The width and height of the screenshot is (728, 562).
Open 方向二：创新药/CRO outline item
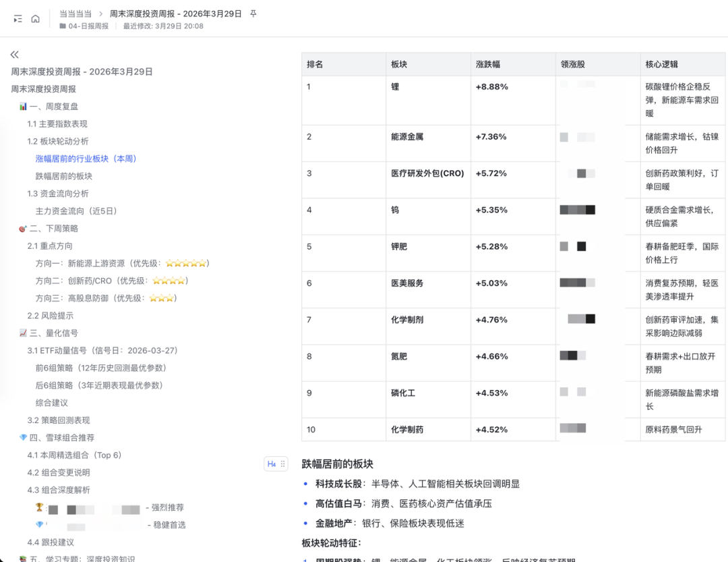112,281
